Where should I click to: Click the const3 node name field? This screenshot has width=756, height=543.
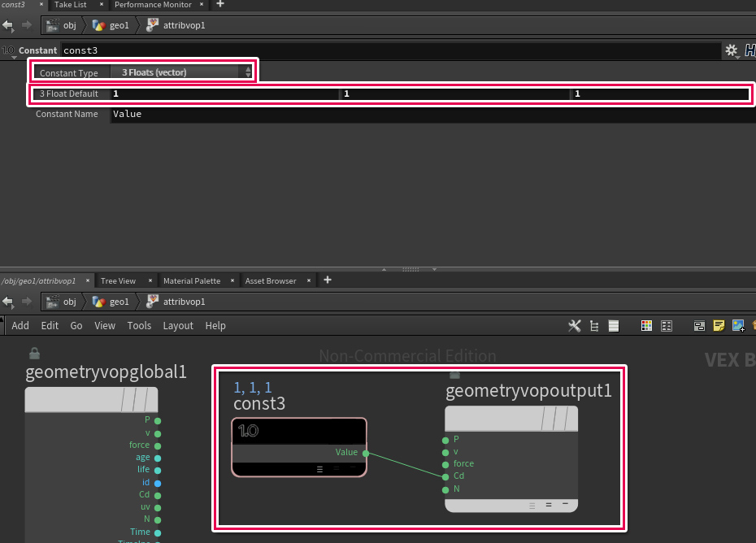tap(390, 50)
